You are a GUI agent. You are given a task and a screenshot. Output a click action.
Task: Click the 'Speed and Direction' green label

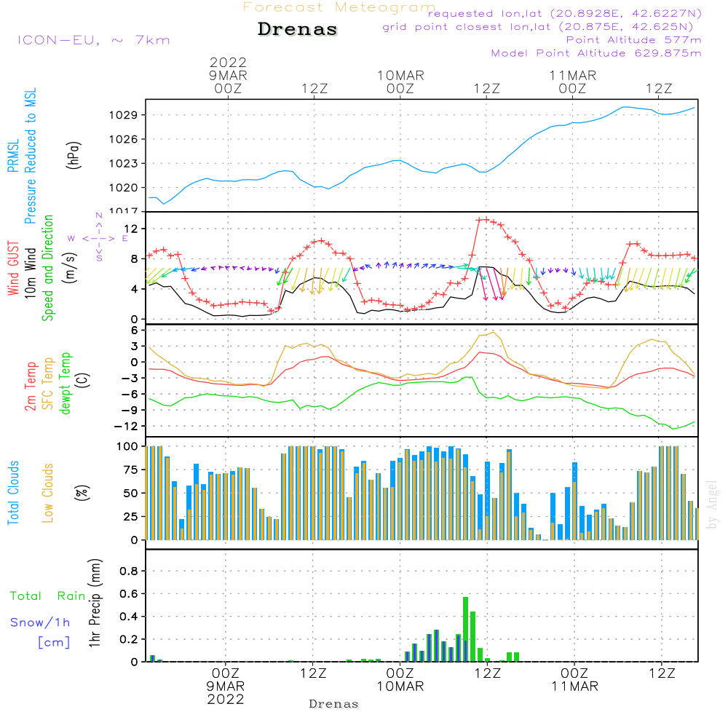(47, 268)
